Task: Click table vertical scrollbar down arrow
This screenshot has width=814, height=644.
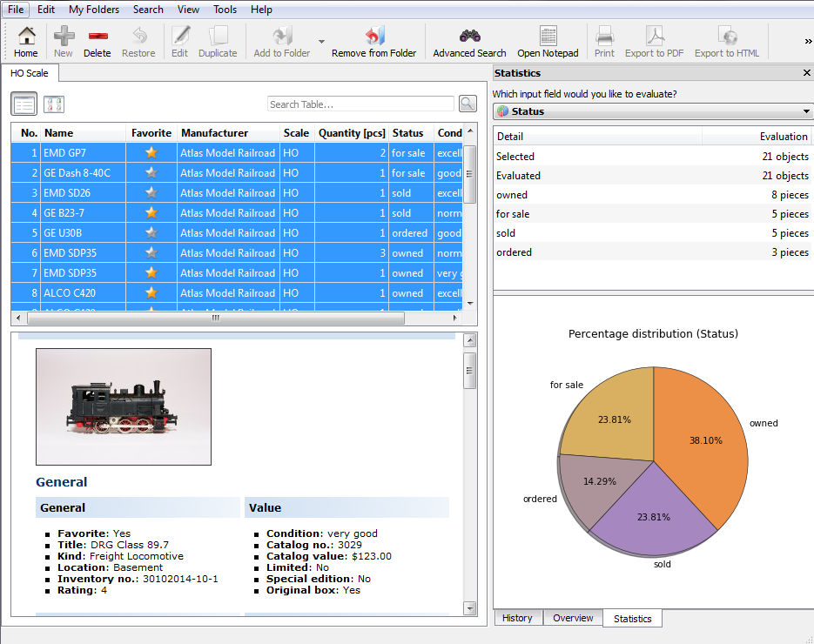Action: [470, 304]
